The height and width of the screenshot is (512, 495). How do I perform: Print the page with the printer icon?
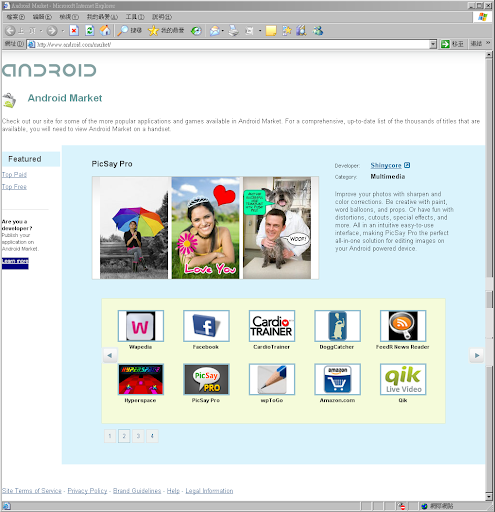click(233, 31)
